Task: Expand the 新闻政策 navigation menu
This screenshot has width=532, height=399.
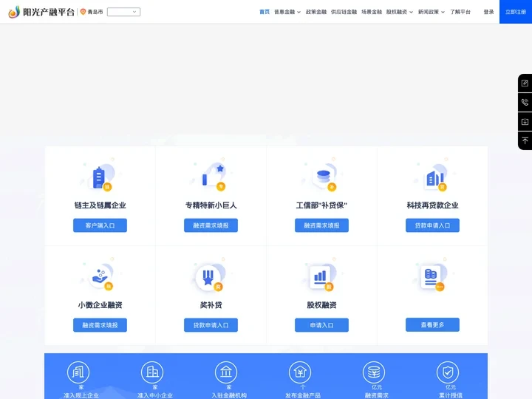Action: pyautogui.click(x=430, y=12)
